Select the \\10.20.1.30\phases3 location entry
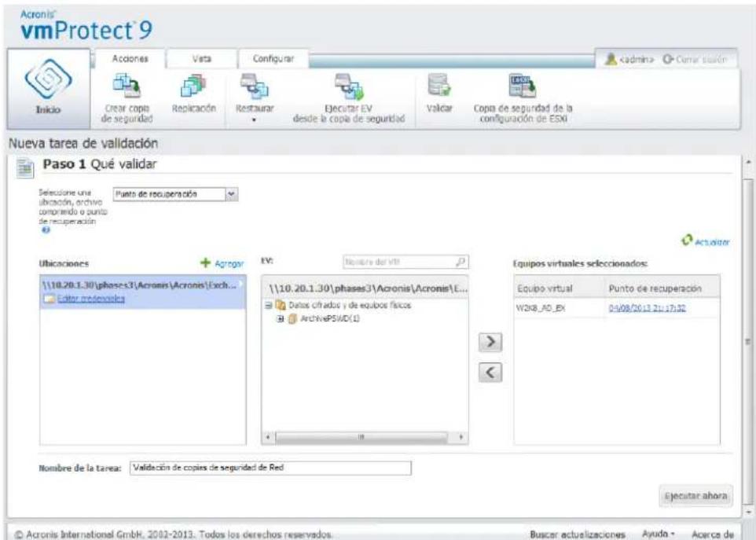Screen dimensions: 756x540 coord(143,292)
